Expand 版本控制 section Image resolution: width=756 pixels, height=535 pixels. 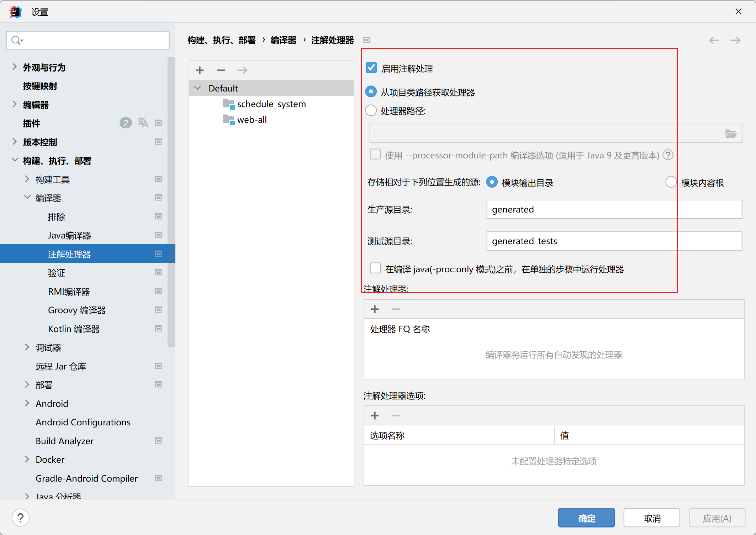(x=14, y=141)
